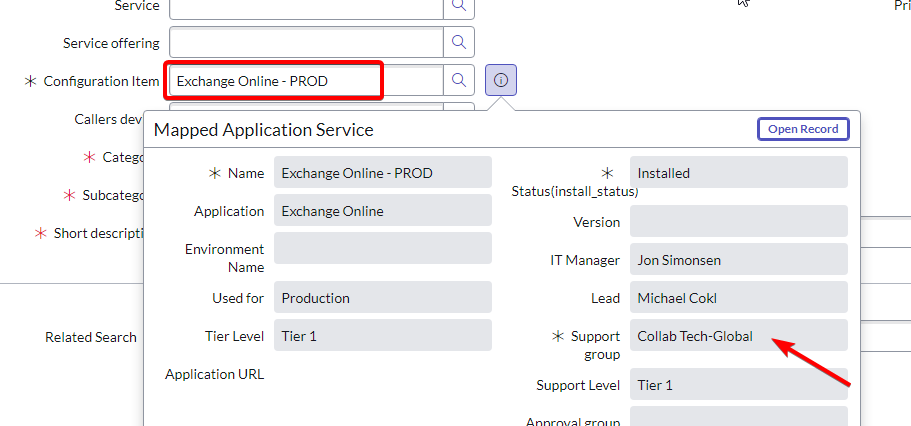
Task: Open the Status field showing Installed
Action: (738, 172)
